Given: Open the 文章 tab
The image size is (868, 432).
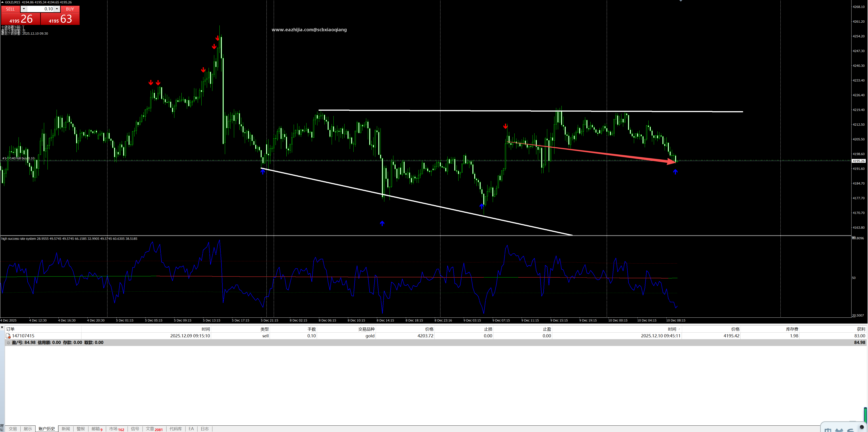Looking at the screenshot, I should point(154,429).
